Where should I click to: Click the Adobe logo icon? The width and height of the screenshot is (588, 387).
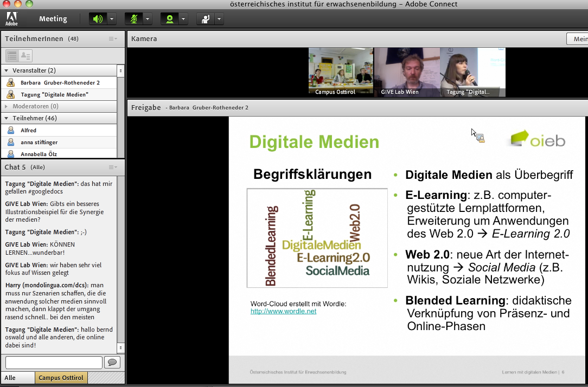click(11, 19)
